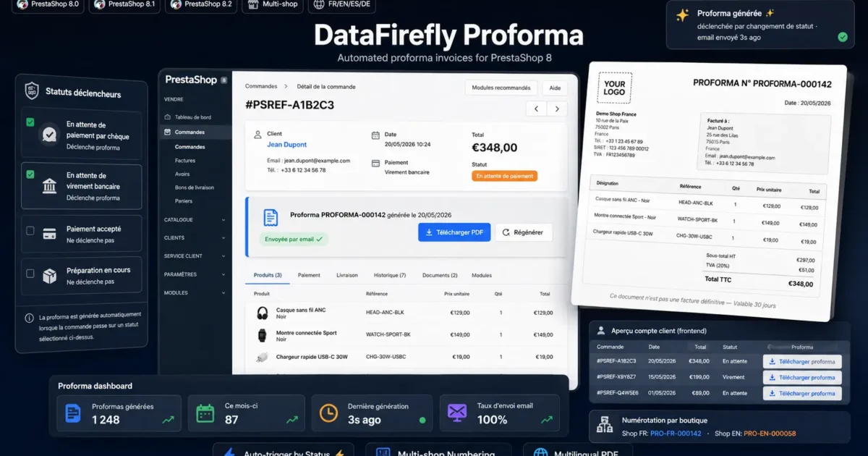This screenshot has height=456, width=868.
Task: Expand the CATALOGUE sidebar section
Action: pos(195,219)
